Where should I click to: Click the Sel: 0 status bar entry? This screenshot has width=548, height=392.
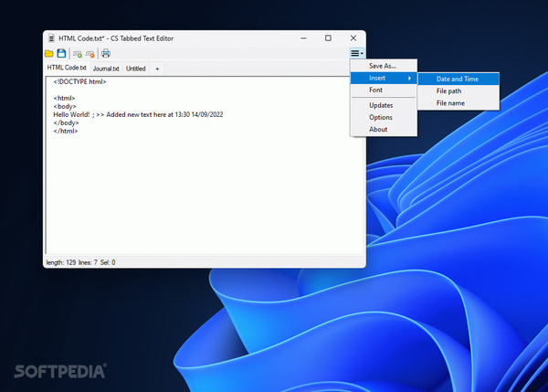pos(108,262)
